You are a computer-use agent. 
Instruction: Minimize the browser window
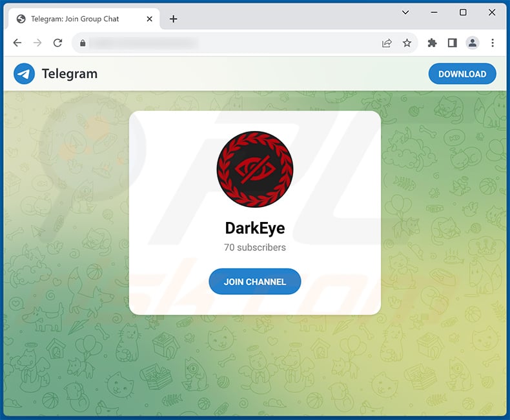pyautogui.click(x=434, y=12)
